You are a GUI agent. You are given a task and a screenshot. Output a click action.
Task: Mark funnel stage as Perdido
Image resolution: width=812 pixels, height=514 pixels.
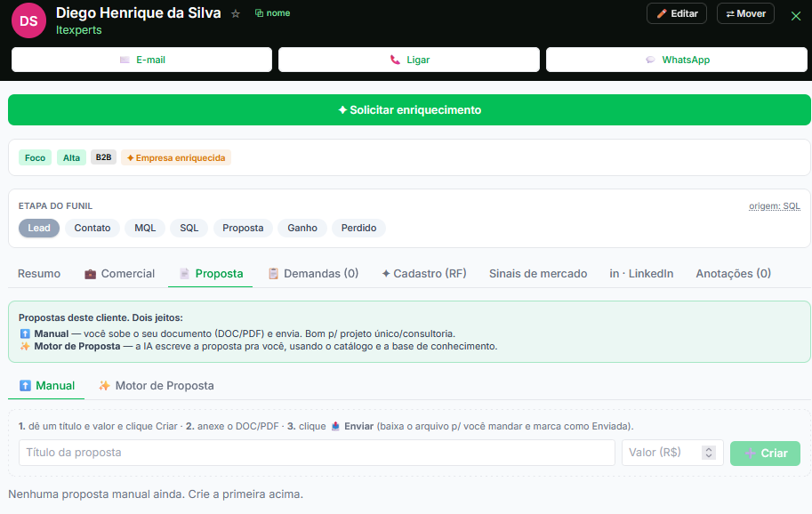point(359,228)
